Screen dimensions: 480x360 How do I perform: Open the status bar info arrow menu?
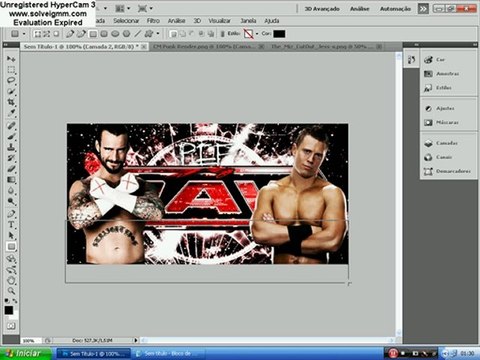point(136,340)
